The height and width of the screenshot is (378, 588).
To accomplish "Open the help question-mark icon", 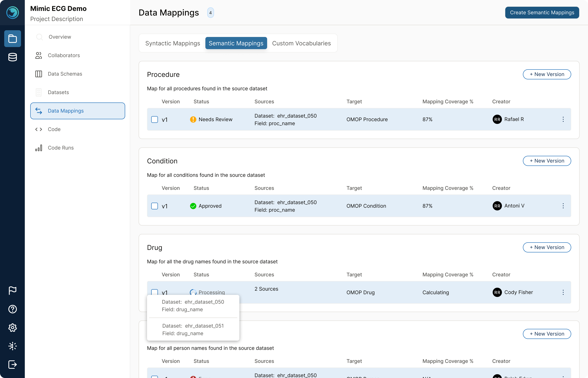I will pos(13,309).
